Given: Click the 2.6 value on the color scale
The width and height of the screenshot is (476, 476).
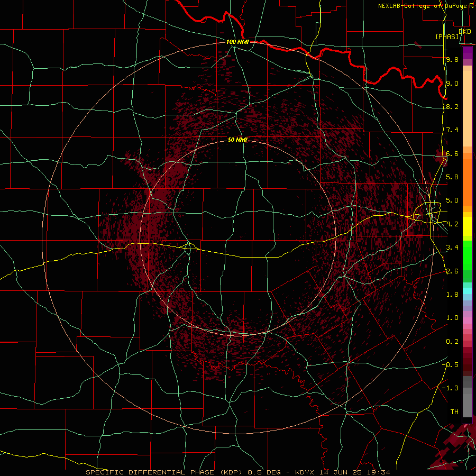Looking at the screenshot, I should [452, 271].
